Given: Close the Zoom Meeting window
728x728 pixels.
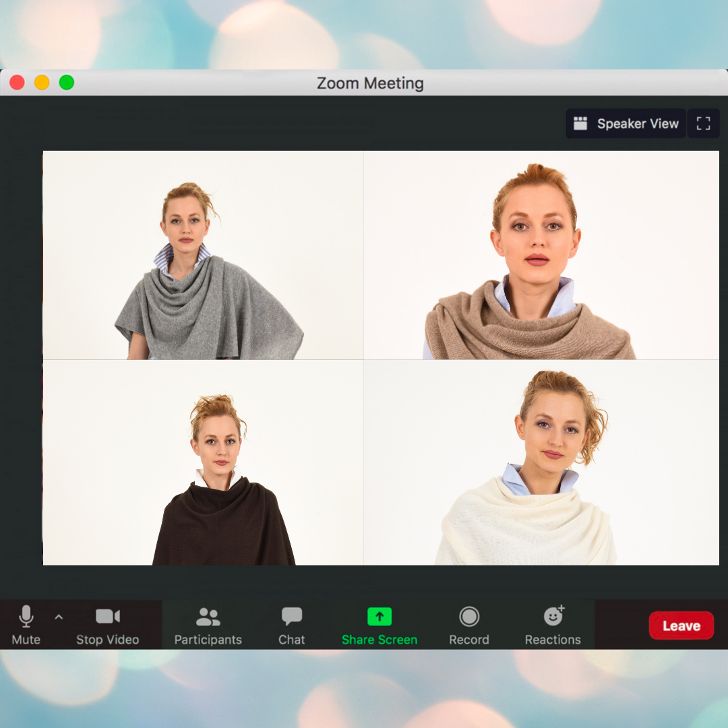Looking at the screenshot, I should pos(17,83).
